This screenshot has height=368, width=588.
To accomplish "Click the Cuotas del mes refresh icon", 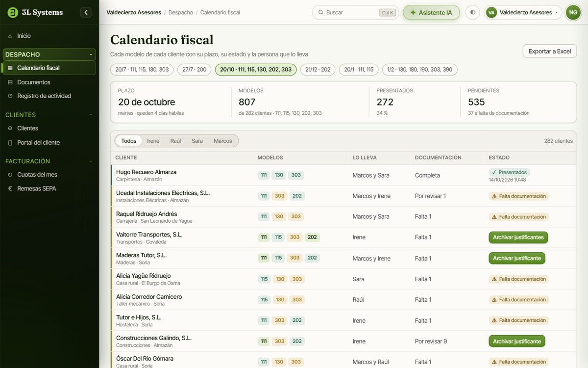I will [x=10, y=175].
